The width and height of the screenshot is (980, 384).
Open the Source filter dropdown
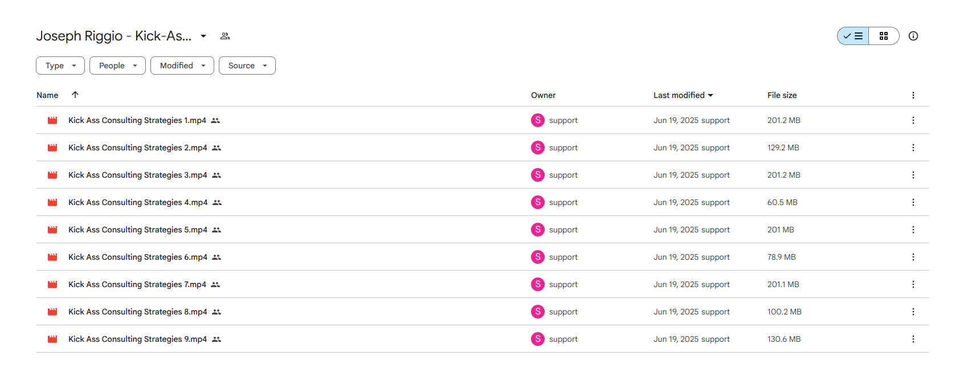point(247,66)
